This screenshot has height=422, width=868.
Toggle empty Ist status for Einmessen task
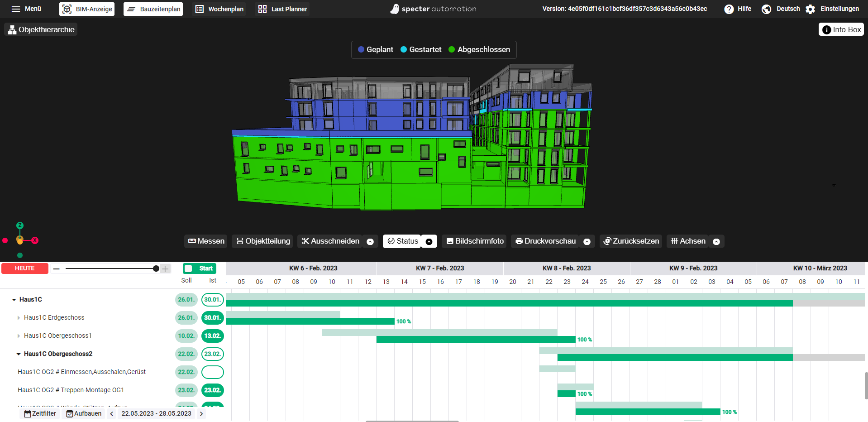[212, 372]
